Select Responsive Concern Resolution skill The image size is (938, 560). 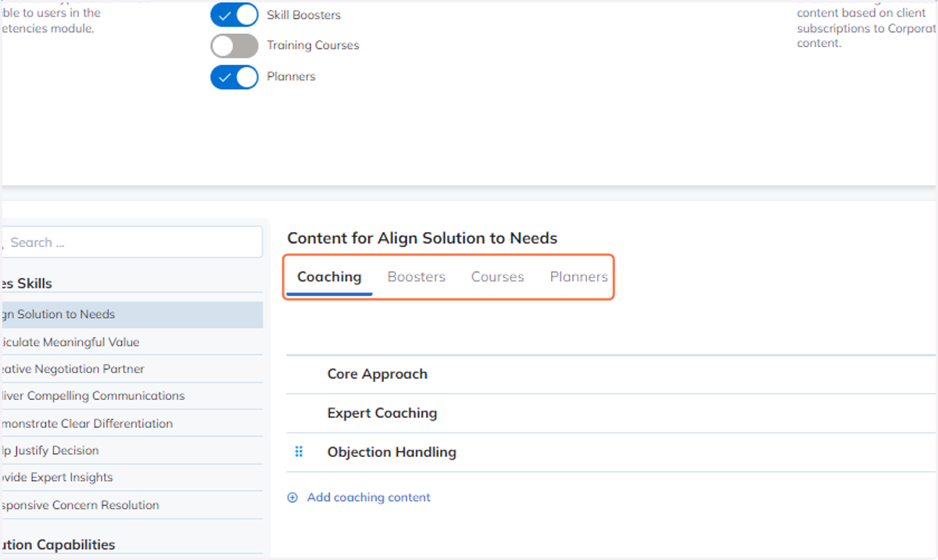pos(131,505)
